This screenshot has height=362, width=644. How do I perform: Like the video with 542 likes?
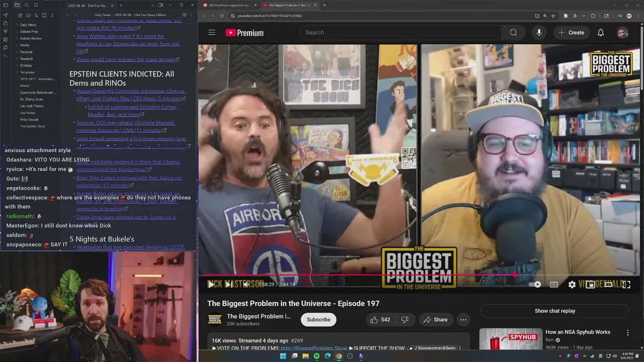pos(380,320)
